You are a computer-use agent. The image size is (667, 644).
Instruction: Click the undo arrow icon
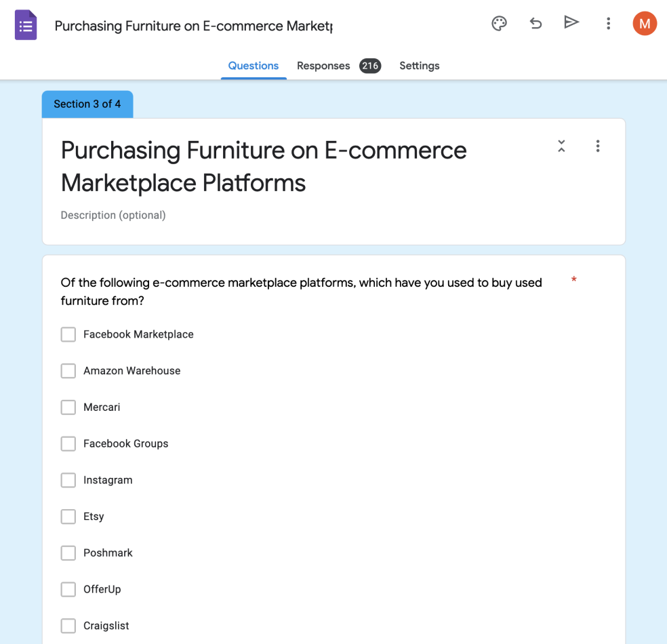[535, 24]
